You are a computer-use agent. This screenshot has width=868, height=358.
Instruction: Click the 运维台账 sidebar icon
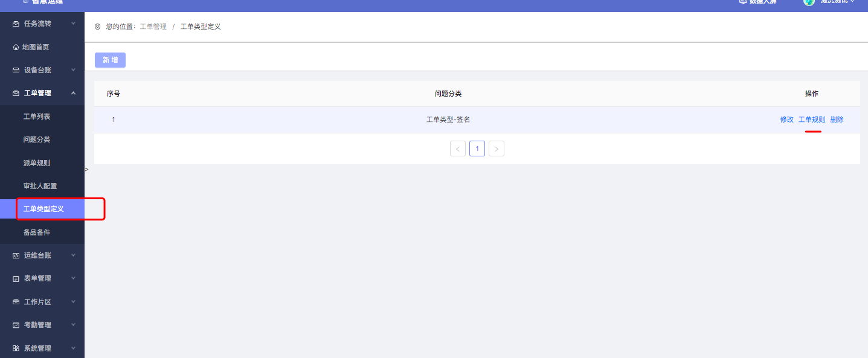coord(16,255)
